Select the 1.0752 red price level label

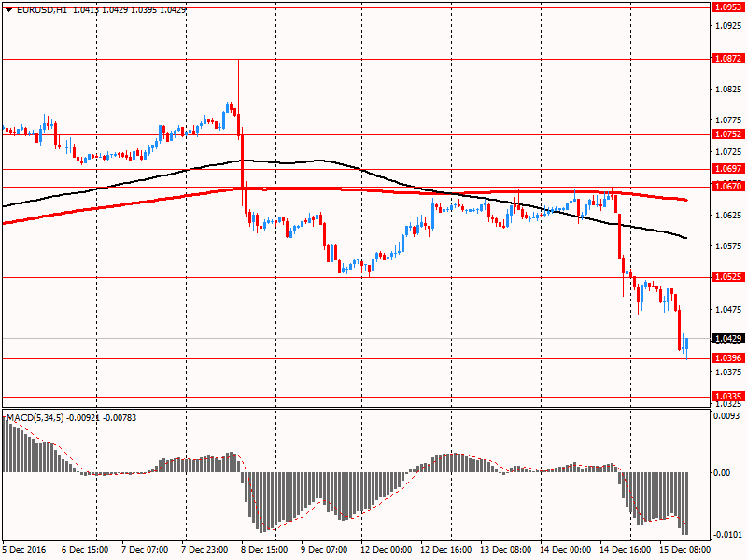tap(728, 134)
